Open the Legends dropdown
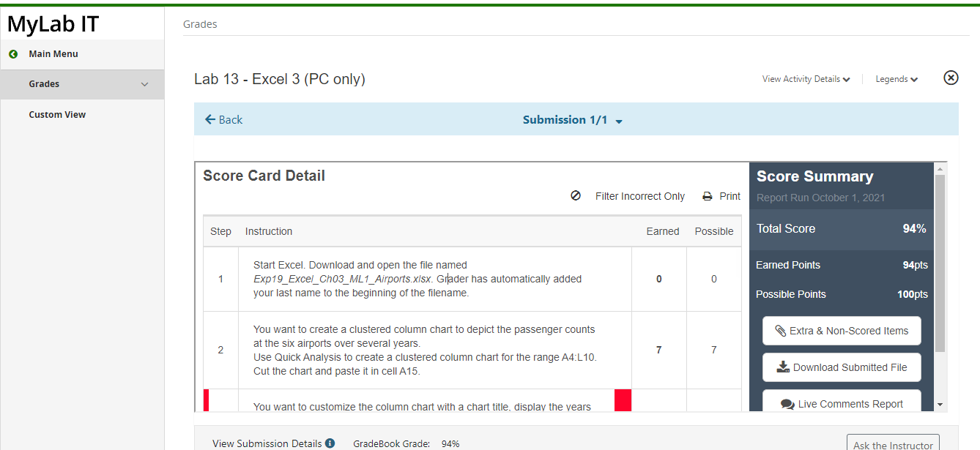The height and width of the screenshot is (450, 980). coord(897,79)
